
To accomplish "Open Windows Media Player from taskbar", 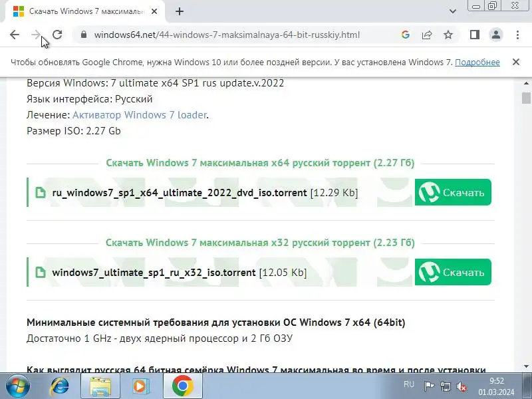I will click(140, 386).
